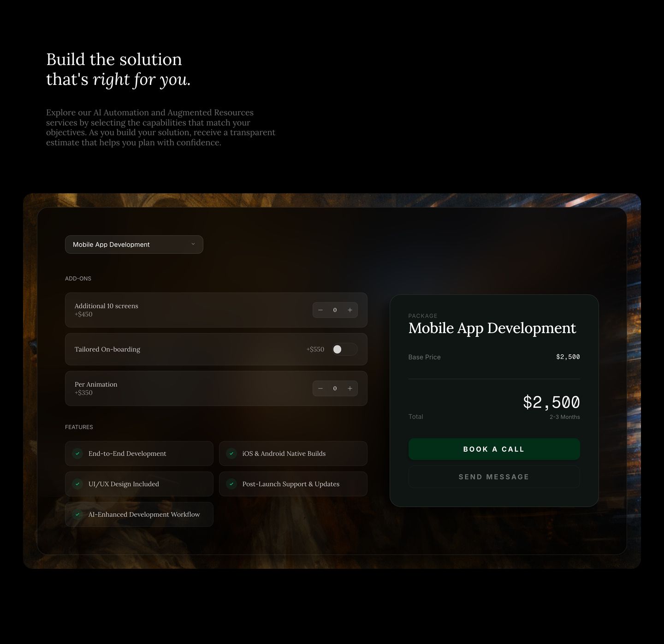The image size is (664, 644).
Task: Click the Mobile App Development package title
Action: 492,328
